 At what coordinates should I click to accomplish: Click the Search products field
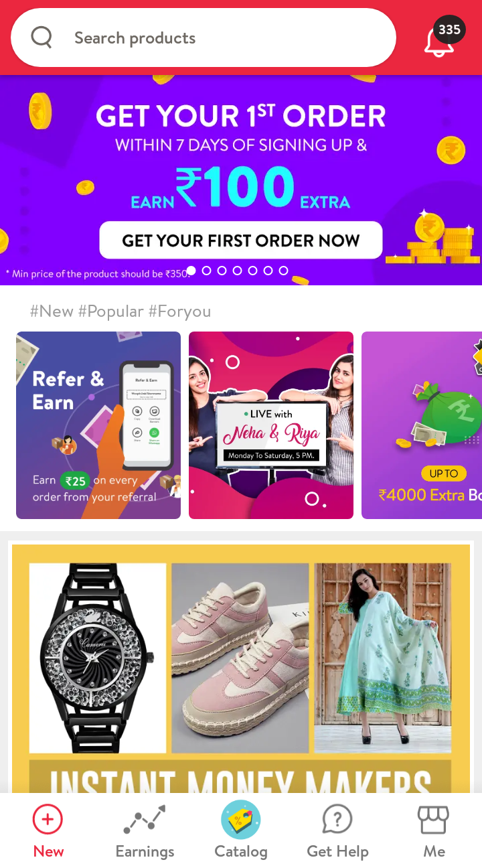point(204,38)
